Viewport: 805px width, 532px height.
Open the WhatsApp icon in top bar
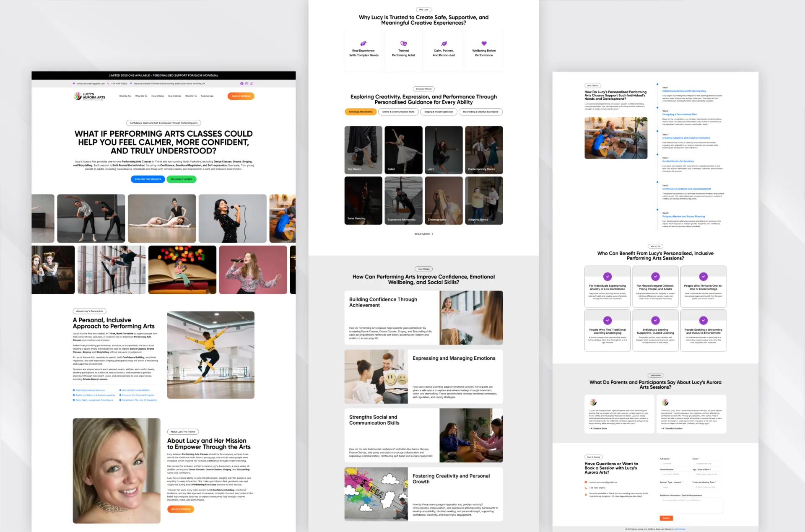pos(252,83)
